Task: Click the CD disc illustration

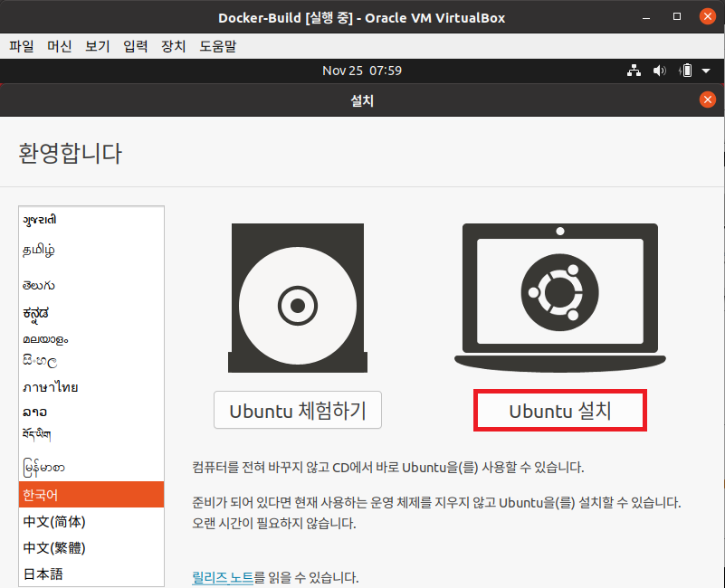Action: click(298, 298)
